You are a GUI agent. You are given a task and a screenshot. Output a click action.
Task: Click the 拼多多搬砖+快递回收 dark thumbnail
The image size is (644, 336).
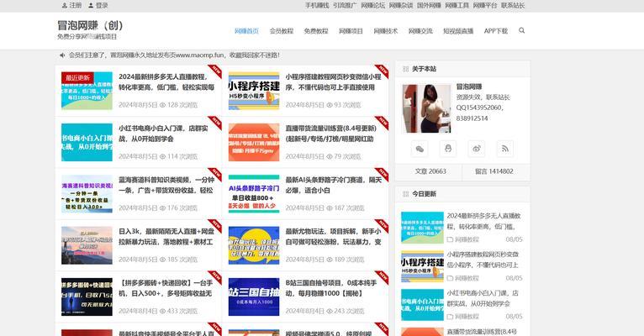87,297
